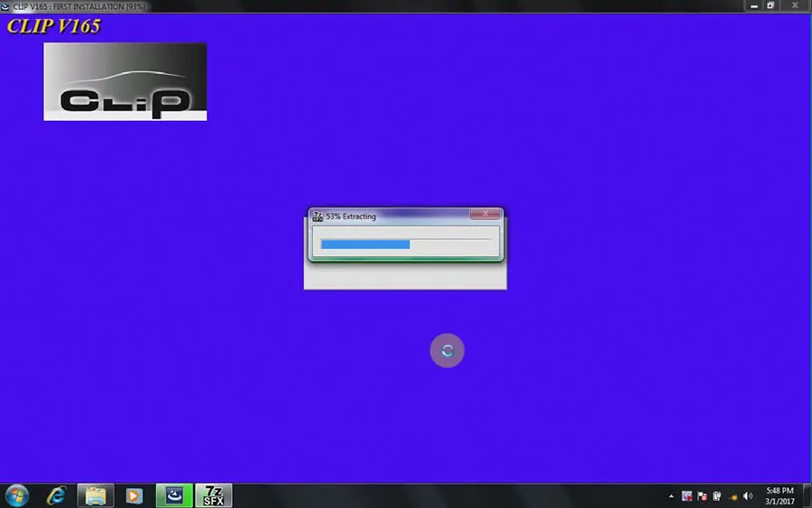Viewport: 812px width, 508px height.
Task: Click the power plug battery tray icon
Action: click(x=717, y=496)
